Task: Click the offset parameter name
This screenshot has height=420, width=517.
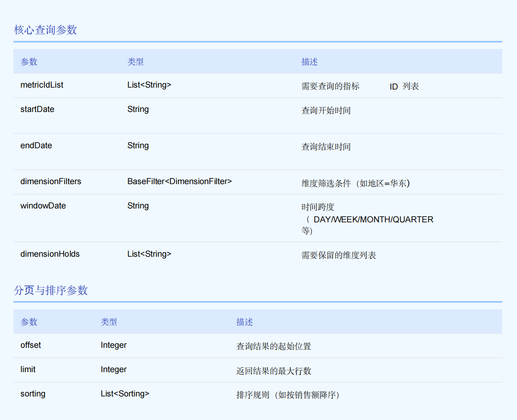Action: click(x=30, y=345)
